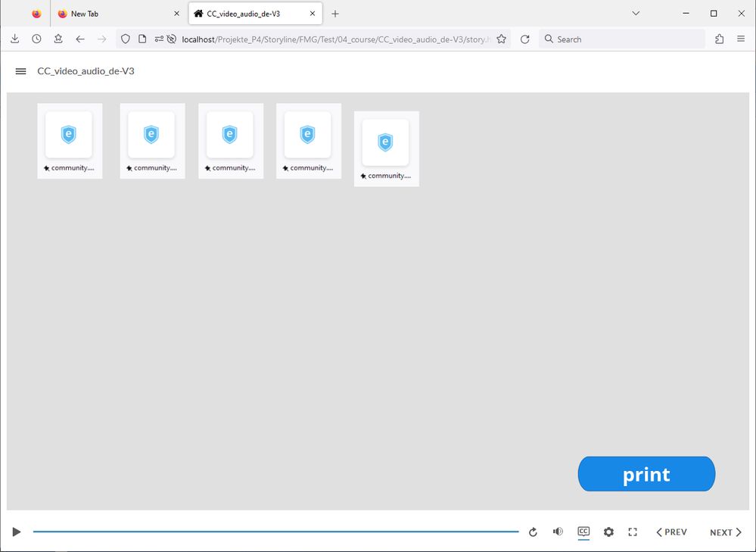Mute audio via the volume speaker icon
This screenshot has width=756, height=552.
[x=558, y=532]
